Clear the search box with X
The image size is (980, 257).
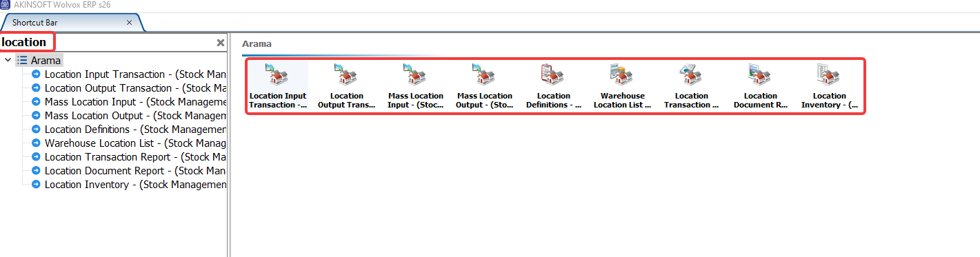(x=221, y=43)
